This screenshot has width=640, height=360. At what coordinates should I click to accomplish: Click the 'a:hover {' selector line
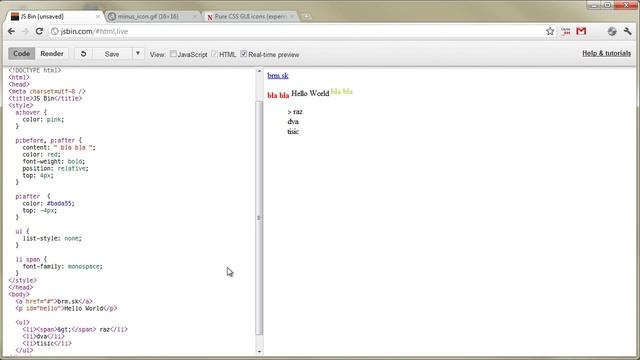[31, 112]
